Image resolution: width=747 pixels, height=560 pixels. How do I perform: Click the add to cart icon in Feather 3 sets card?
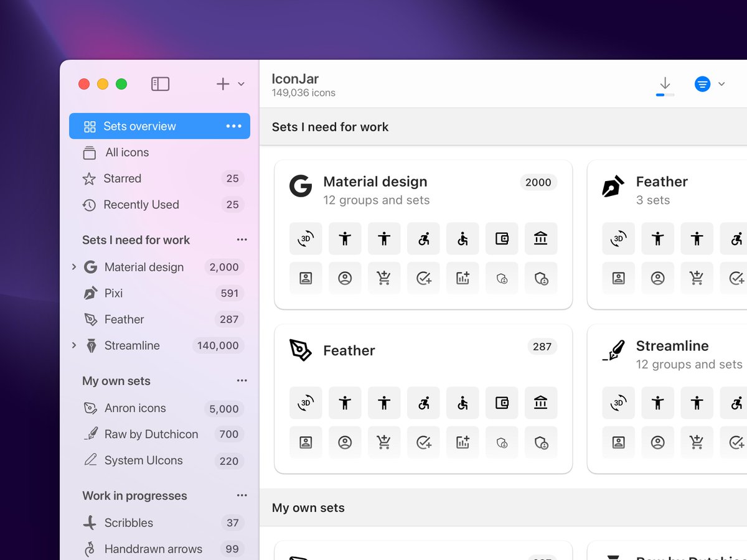click(697, 278)
